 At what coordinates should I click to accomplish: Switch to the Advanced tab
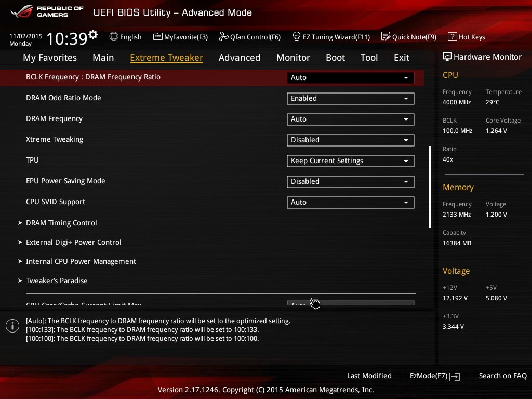point(239,58)
